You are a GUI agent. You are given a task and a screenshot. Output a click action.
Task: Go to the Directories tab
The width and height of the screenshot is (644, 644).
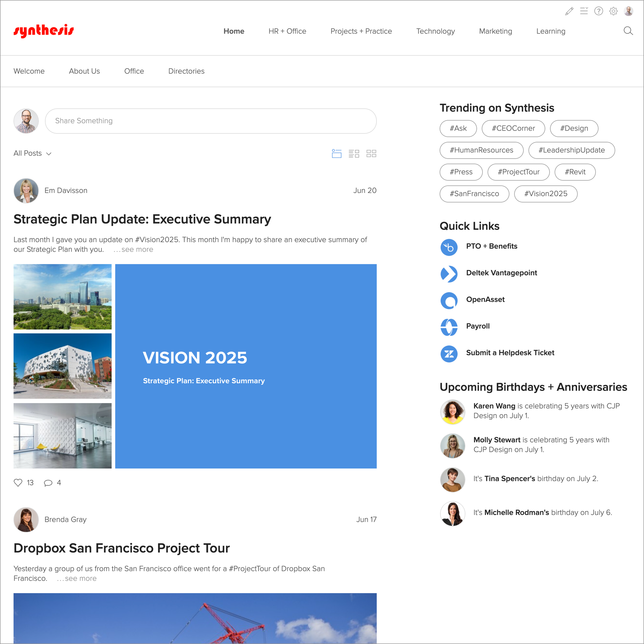pos(186,71)
